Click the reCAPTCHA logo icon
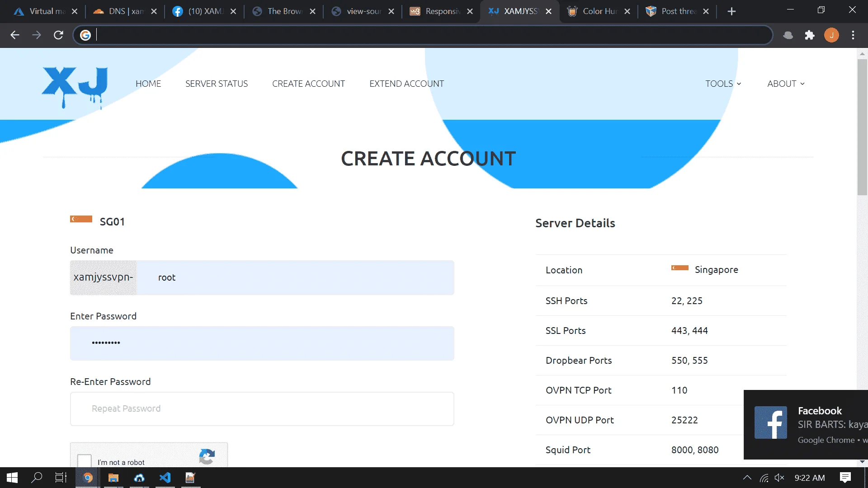The height and width of the screenshot is (488, 868). 207,457
